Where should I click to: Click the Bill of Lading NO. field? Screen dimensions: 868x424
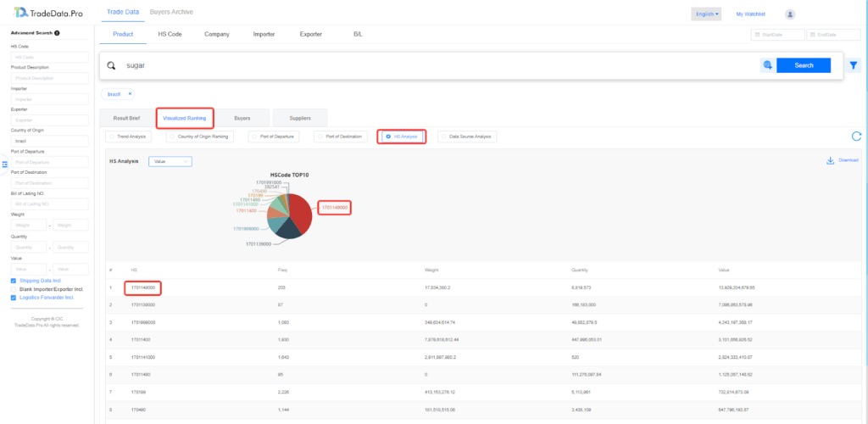49,204
